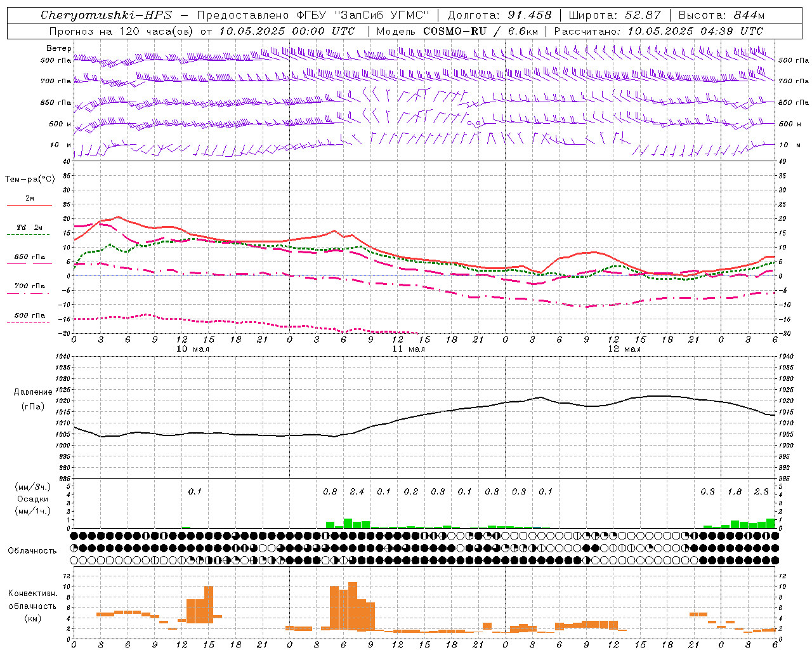Viewport: 812px width, 650px height.
Task: Click the 1.8 precipitation amount value
Action: [x=735, y=491]
